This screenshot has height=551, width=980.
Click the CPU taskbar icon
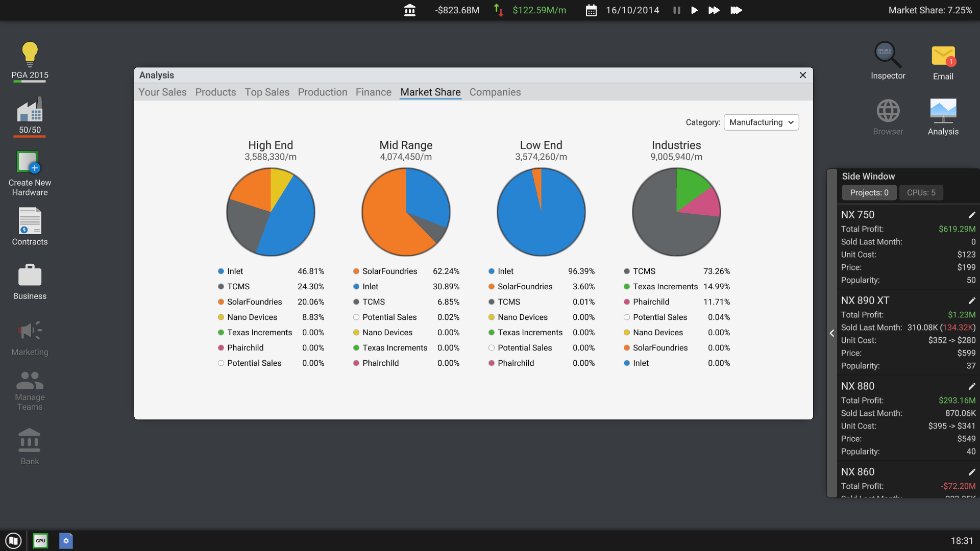(40, 541)
